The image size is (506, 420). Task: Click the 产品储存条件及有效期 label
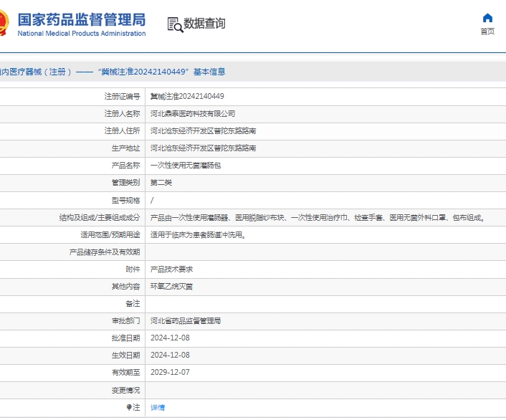click(105, 252)
